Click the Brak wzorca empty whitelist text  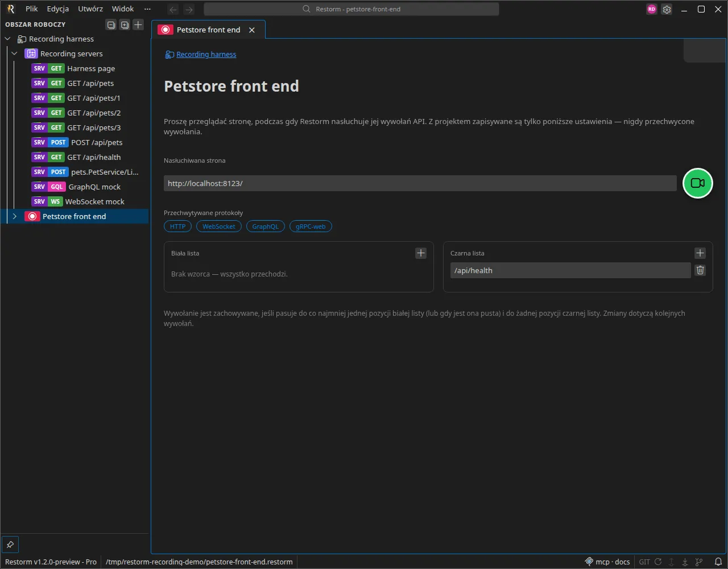tap(229, 274)
